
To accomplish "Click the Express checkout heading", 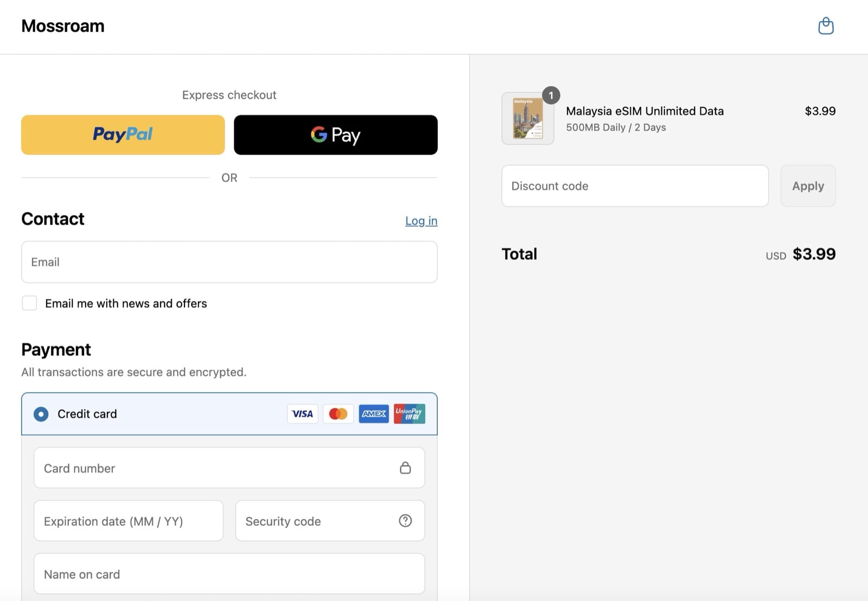I will (x=229, y=95).
